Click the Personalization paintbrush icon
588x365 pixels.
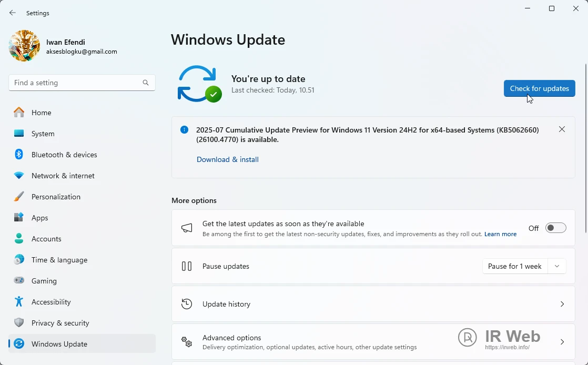tap(19, 196)
